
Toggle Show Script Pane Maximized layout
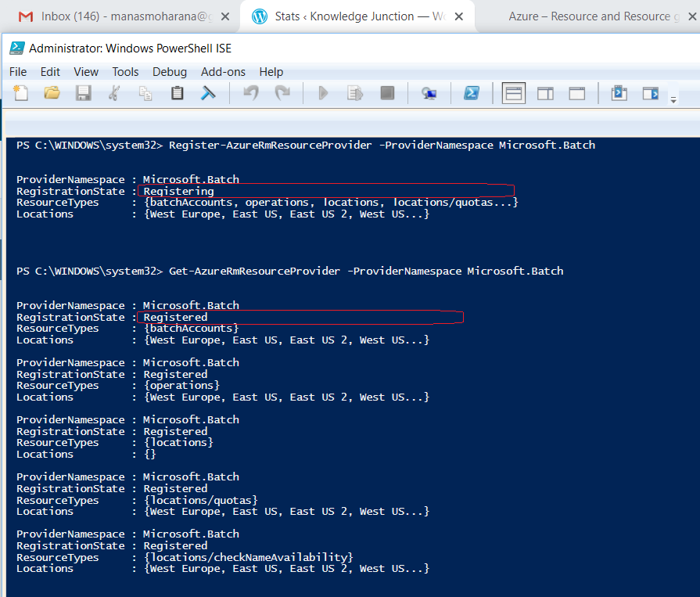[576, 93]
